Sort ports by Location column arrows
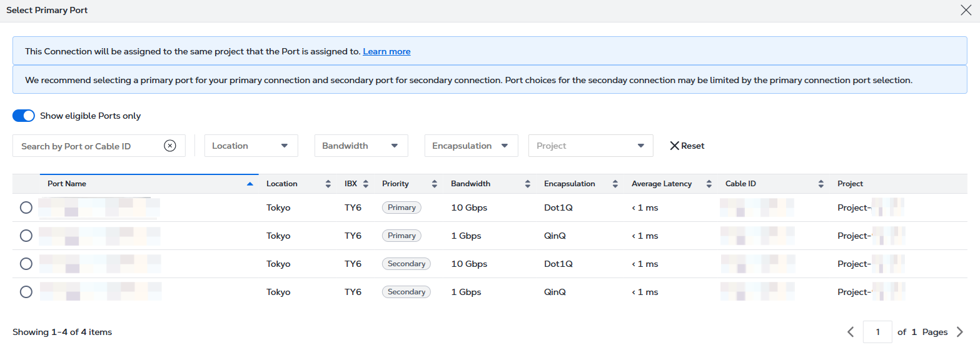Viewport: 980px width, 350px height. pos(328,184)
